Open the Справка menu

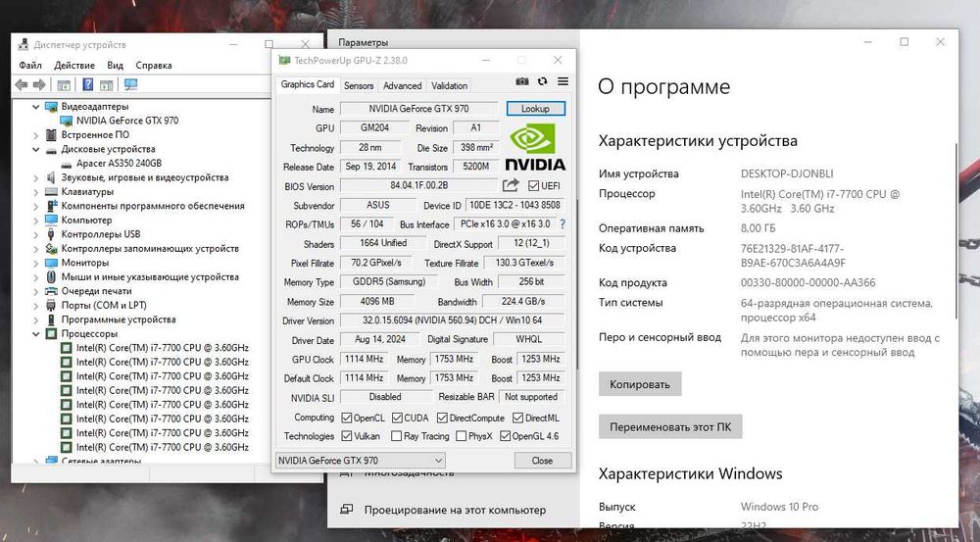click(154, 65)
